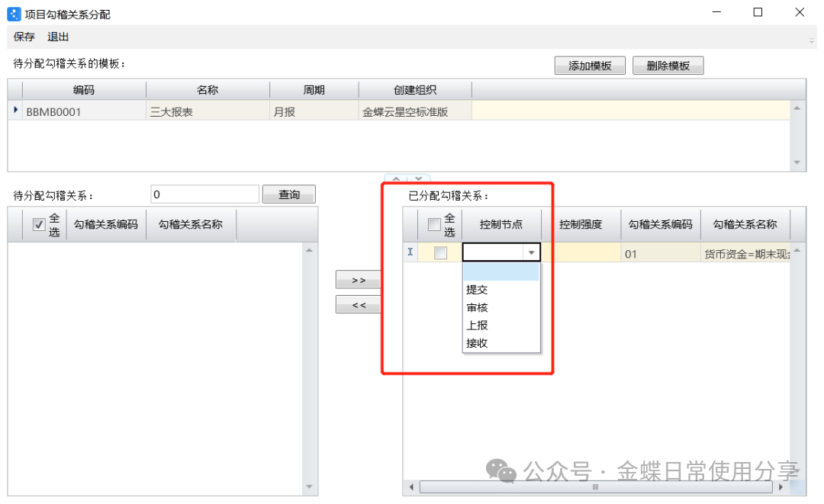Click the app icon in title bar
Image resolution: width=824 pixels, height=504 pixels.
click(x=14, y=14)
